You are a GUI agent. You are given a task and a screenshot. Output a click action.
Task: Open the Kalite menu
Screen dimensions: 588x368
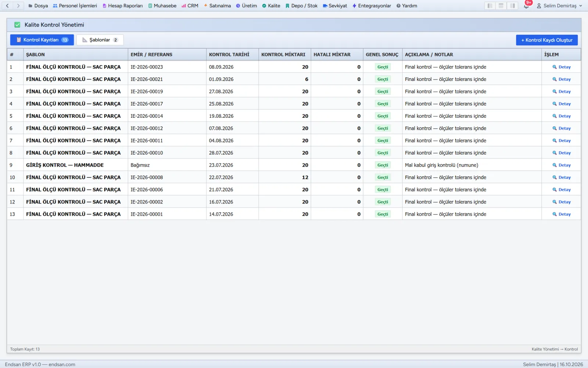click(271, 6)
